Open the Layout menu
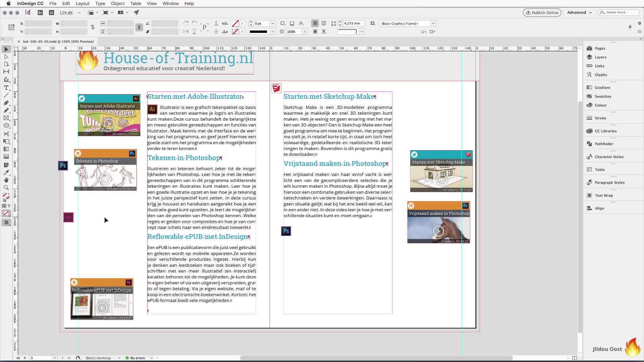The height and width of the screenshot is (362, 644). 83,3
